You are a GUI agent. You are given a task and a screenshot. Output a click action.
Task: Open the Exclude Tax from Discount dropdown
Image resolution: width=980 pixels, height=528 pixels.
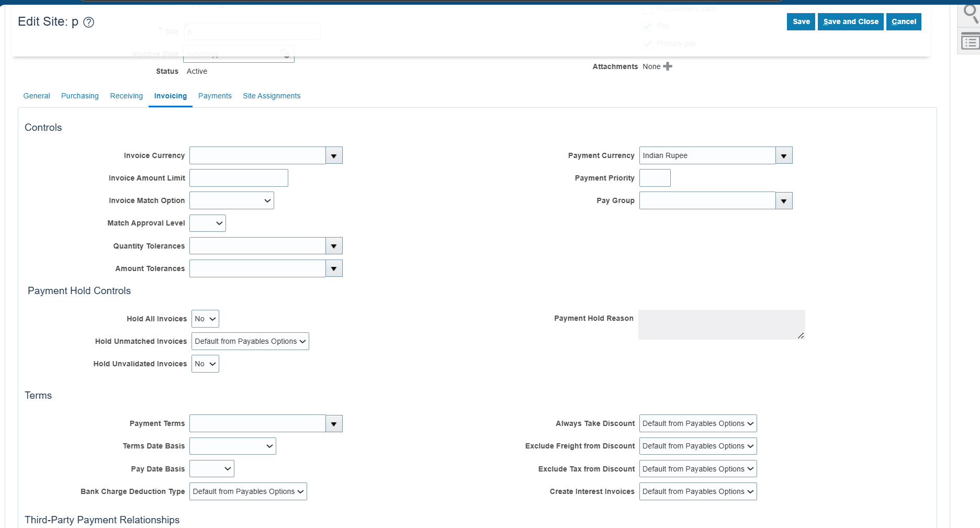point(697,468)
